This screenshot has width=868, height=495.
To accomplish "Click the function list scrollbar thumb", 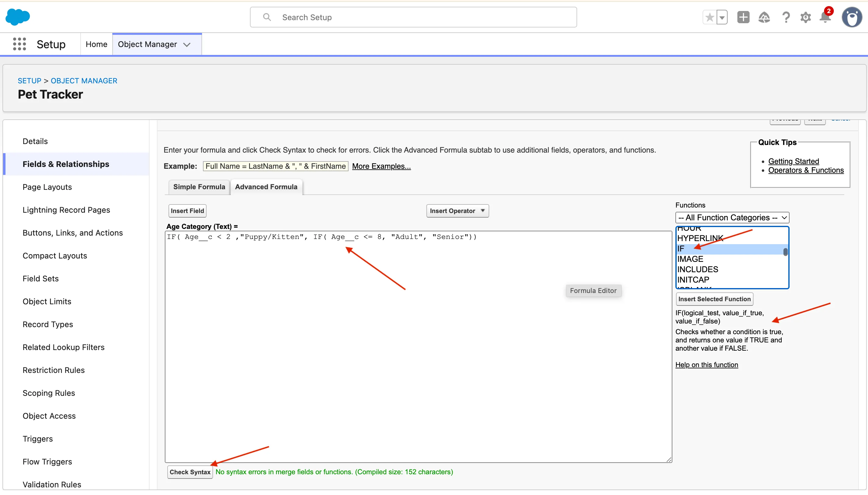I will coord(785,252).
